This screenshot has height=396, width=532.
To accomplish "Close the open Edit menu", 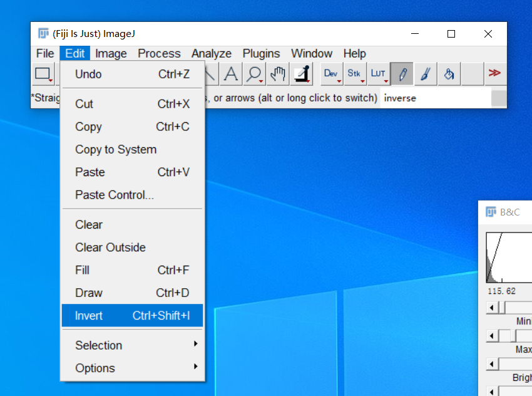I will [75, 53].
